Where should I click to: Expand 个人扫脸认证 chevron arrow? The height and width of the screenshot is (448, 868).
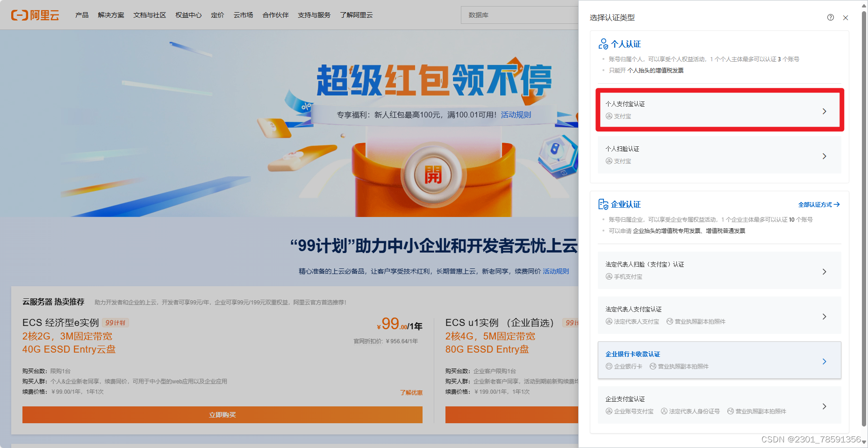pyautogui.click(x=824, y=156)
